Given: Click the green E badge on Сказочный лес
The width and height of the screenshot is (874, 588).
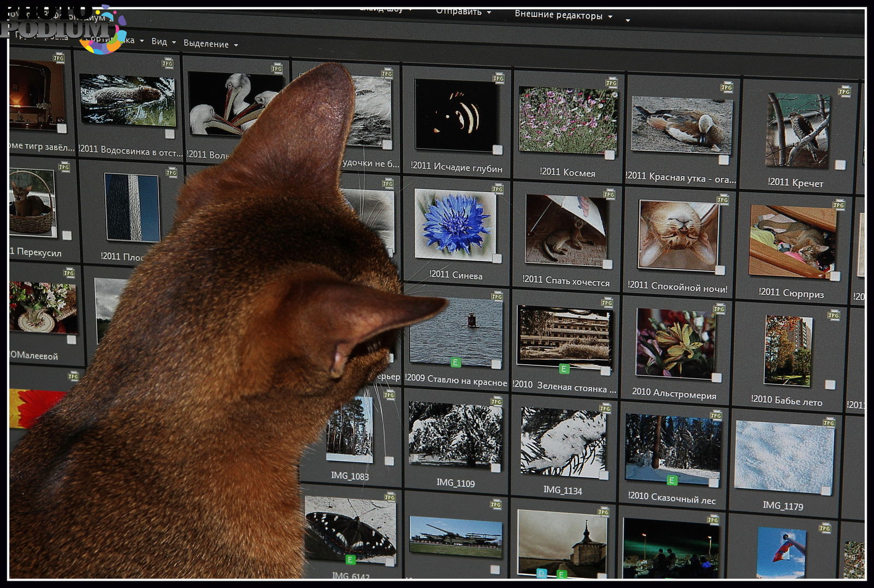Looking at the screenshot, I should tap(672, 480).
